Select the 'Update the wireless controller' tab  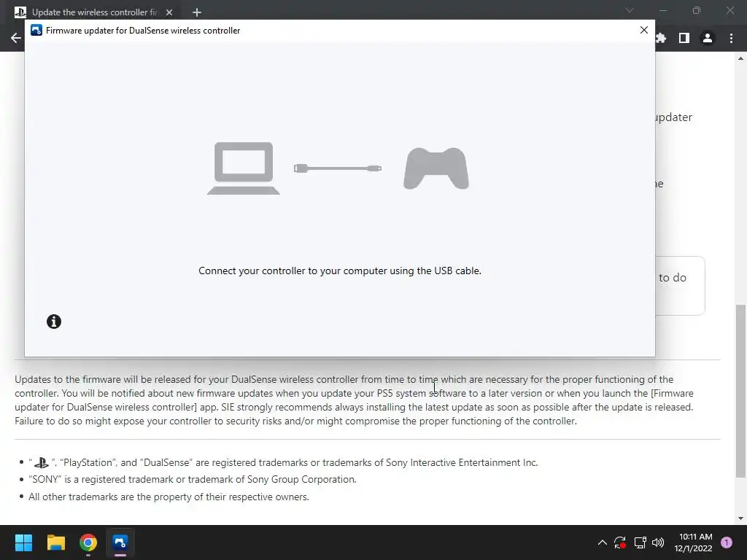click(94, 12)
